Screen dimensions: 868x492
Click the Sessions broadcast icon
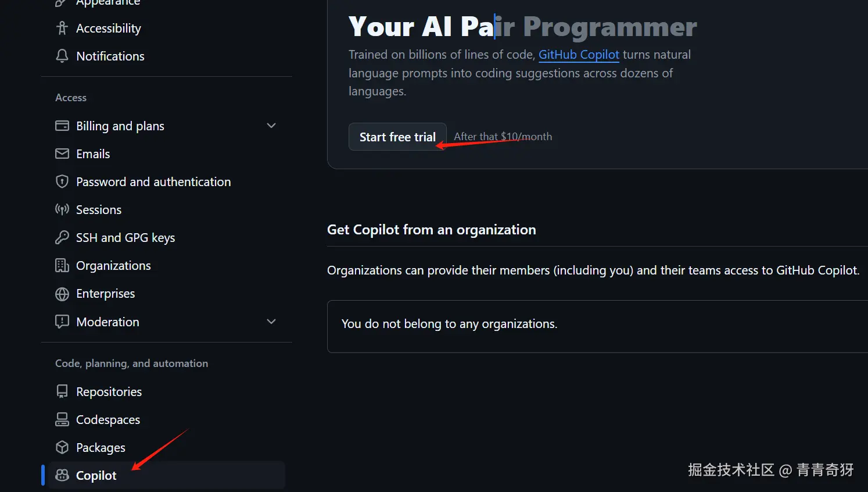(x=62, y=209)
